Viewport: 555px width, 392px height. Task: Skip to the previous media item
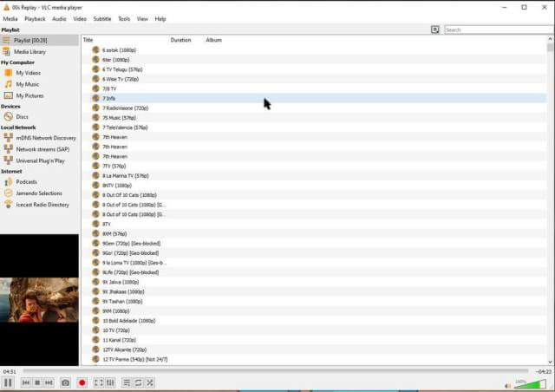tap(26, 382)
